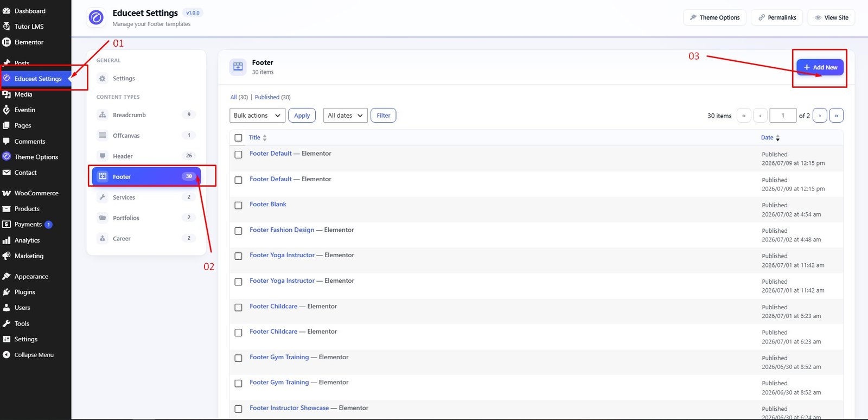This screenshot has width=868, height=420.
Task: Open the Bulk actions dropdown
Action: click(257, 116)
